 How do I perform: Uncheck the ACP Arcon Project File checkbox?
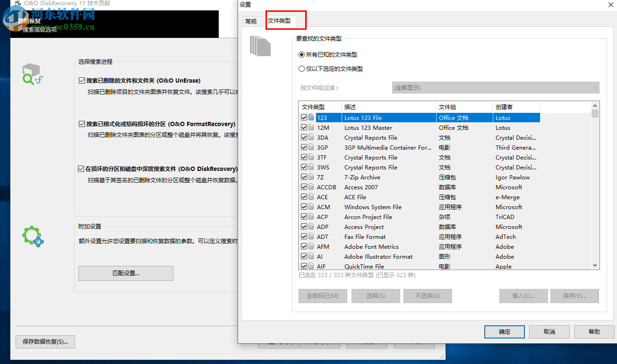pyautogui.click(x=304, y=217)
